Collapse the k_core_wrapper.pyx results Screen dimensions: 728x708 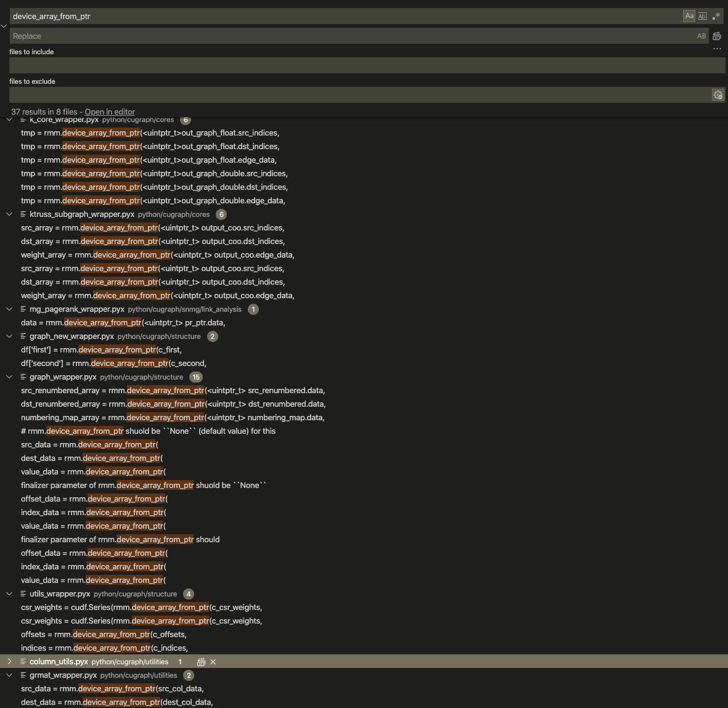click(x=9, y=120)
